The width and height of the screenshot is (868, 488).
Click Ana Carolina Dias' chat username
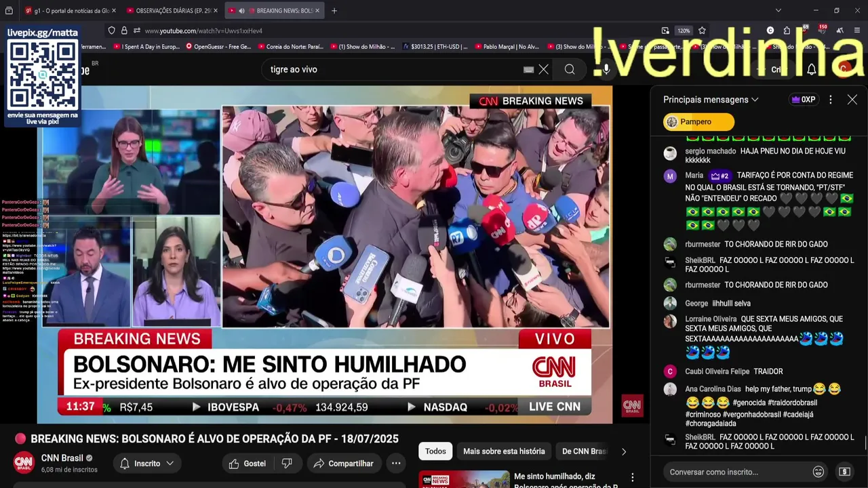click(x=713, y=389)
